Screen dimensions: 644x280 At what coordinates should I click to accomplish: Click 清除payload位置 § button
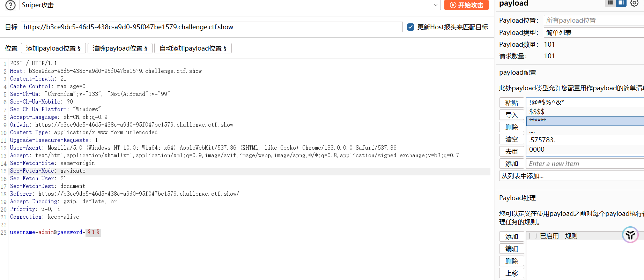(x=120, y=48)
